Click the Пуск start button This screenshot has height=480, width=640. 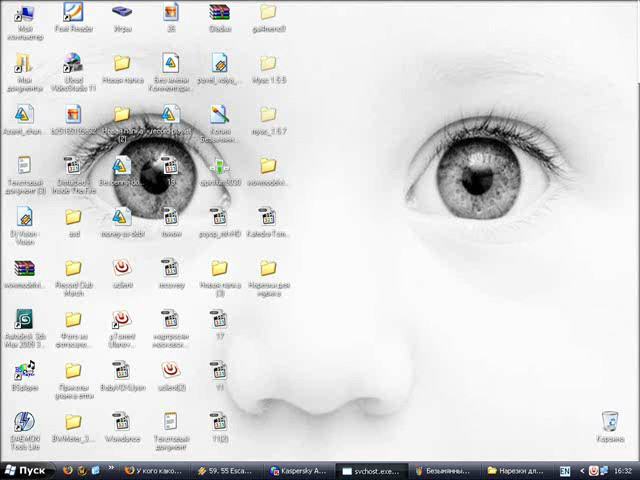[25, 470]
